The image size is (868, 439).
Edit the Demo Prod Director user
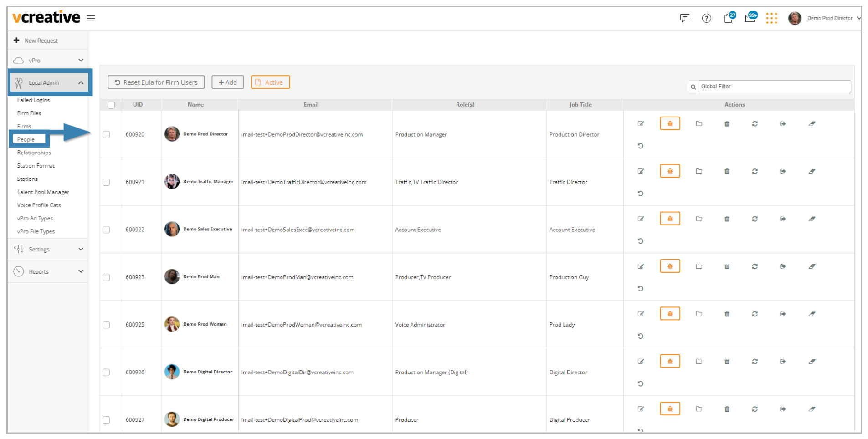pyautogui.click(x=641, y=124)
